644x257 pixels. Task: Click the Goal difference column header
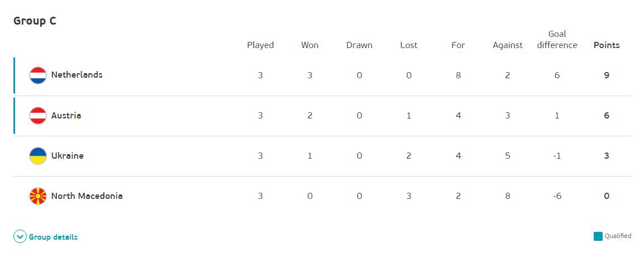557,40
